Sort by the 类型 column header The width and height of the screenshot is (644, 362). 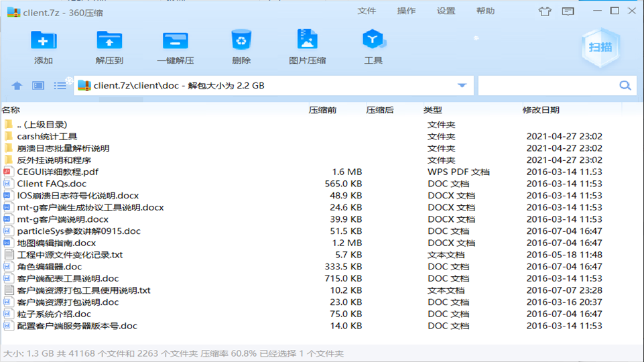[433, 110]
